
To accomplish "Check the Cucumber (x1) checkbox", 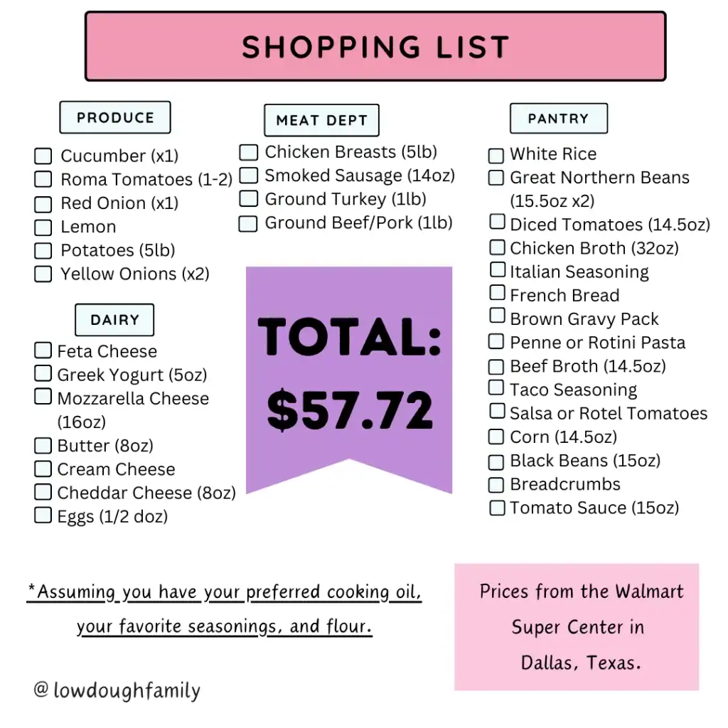I will pos(43,156).
